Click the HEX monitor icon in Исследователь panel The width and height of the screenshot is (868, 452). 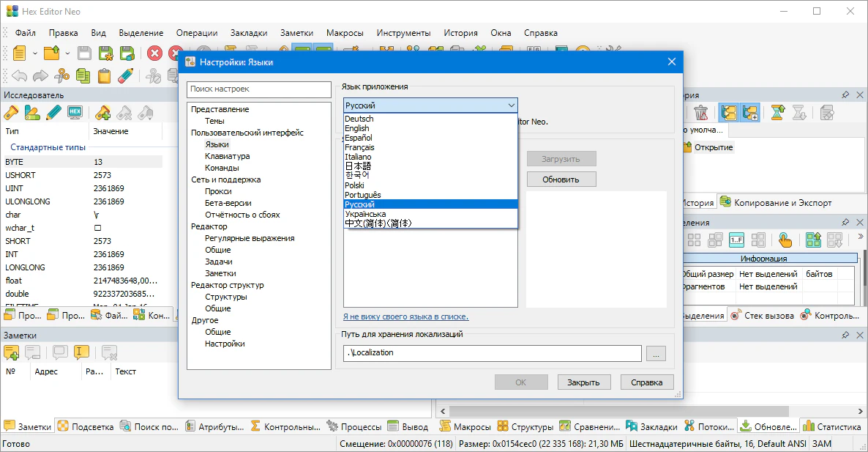tap(74, 112)
